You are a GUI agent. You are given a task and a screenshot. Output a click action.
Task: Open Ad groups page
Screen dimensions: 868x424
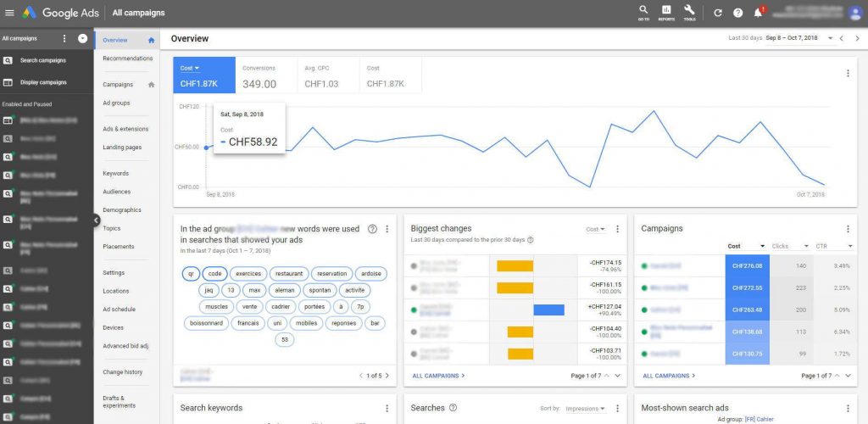click(x=116, y=103)
